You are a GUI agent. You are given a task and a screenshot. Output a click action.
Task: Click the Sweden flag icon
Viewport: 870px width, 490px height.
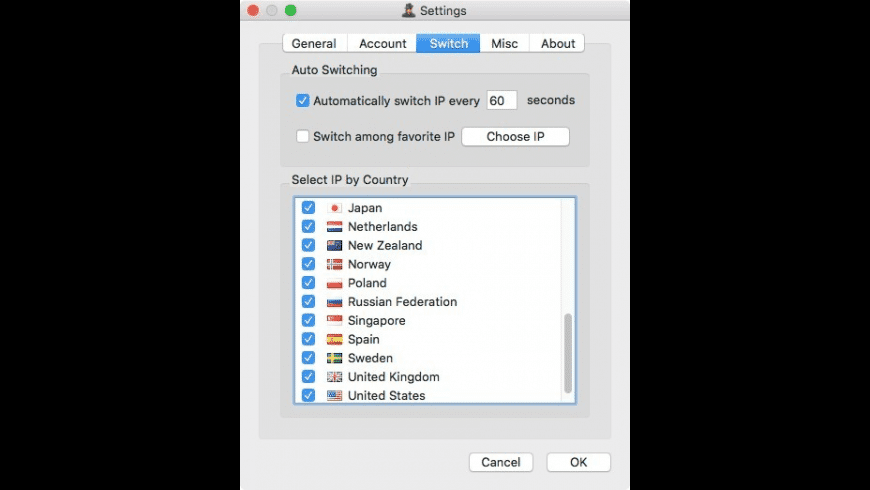click(334, 358)
